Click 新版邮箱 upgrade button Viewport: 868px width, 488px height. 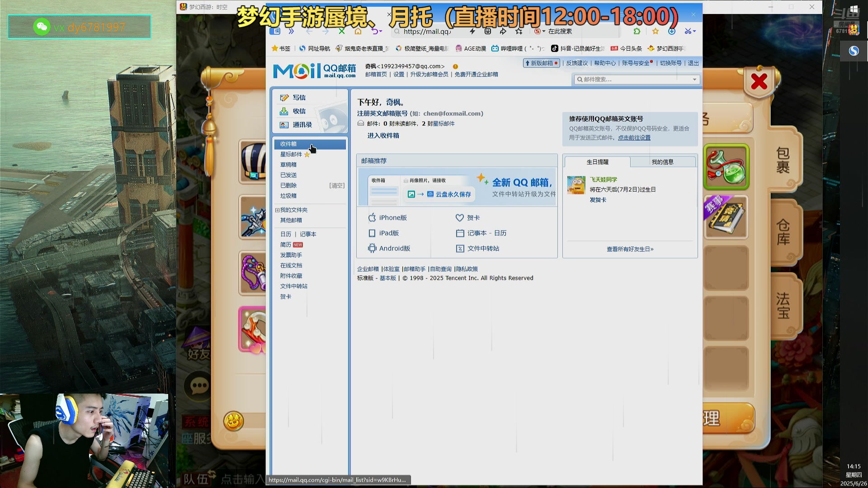point(542,63)
